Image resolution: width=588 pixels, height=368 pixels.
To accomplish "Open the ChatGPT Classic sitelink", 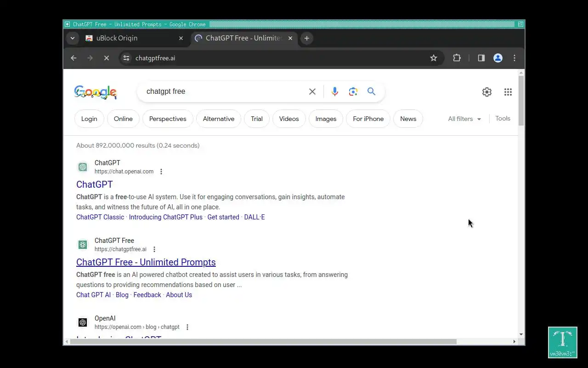I will [x=100, y=217].
